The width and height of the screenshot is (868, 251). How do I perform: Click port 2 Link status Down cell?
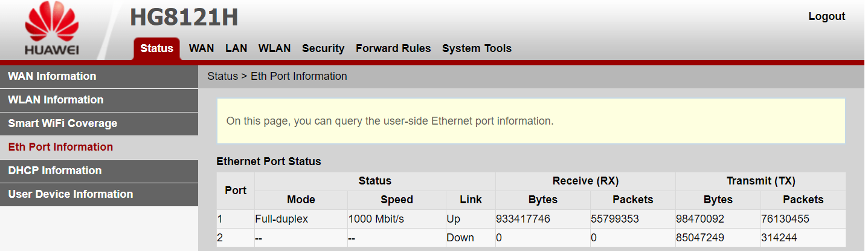(470, 238)
